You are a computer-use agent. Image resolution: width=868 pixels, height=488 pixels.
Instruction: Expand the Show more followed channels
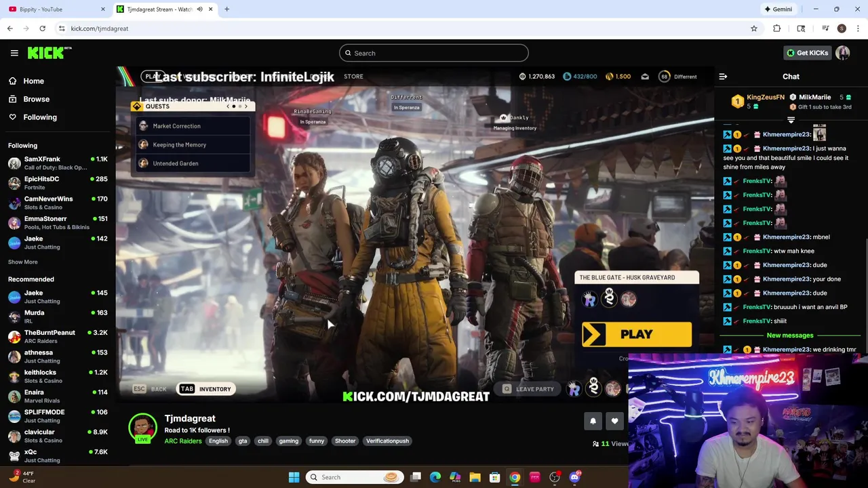(22, 262)
